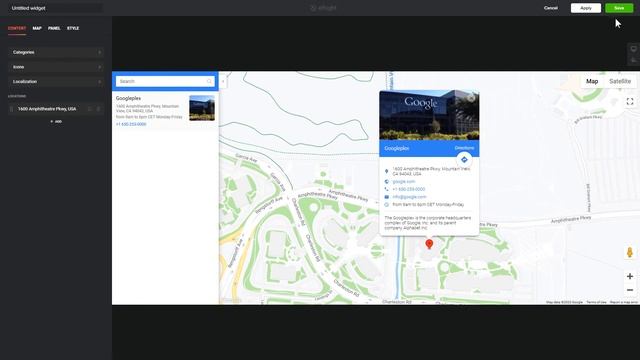Zoom out on the map
This screenshot has height=360, width=640.
pos(630,290)
